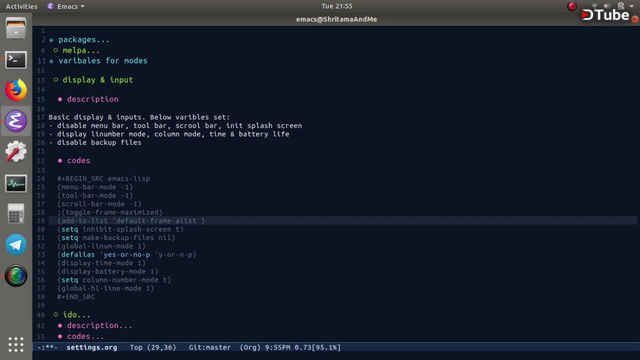Click the defalias 'yes-or-no-p line
The image size is (640, 360).
pos(127,254)
